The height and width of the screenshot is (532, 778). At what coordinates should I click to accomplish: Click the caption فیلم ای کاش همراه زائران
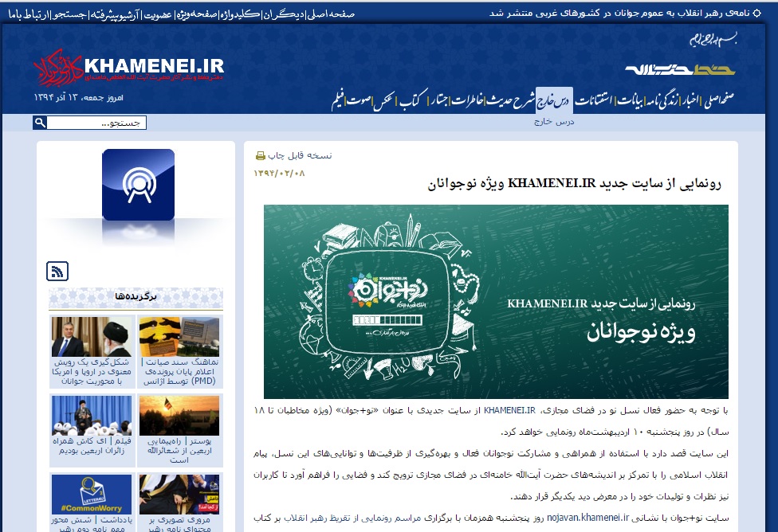(92, 446)
